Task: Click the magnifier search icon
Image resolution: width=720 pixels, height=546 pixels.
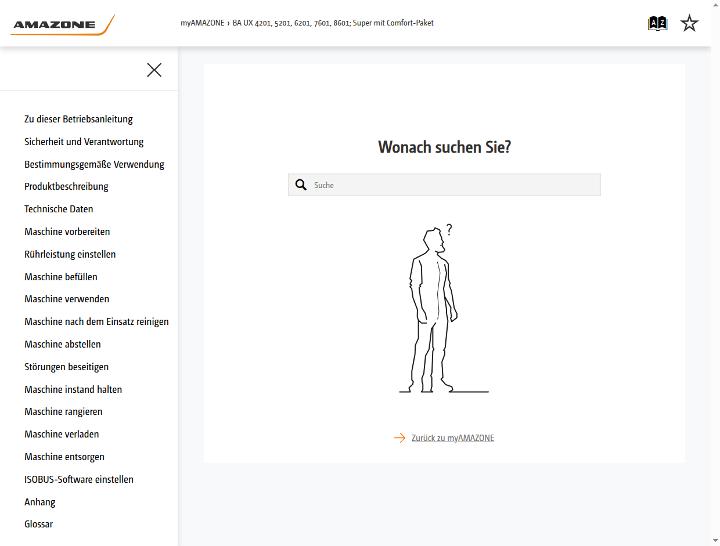Action: (301, 185)
